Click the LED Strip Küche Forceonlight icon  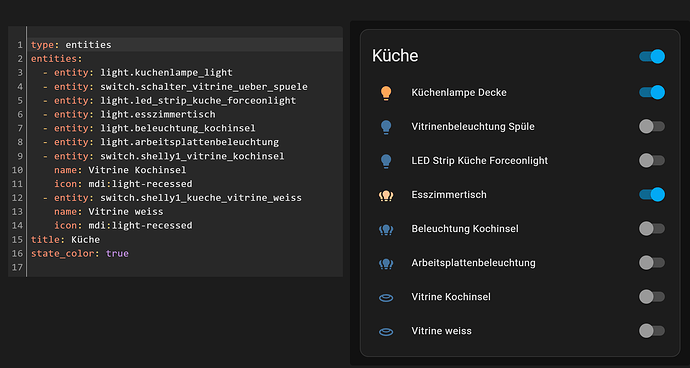pyautogui.click(x=385, y=161)
